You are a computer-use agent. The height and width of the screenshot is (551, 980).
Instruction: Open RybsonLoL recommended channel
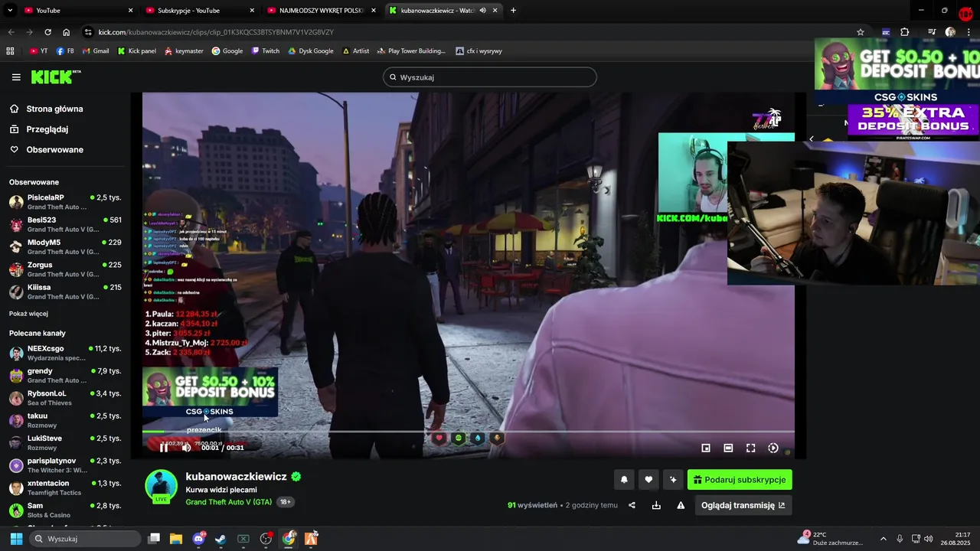[x=66, y=398]
